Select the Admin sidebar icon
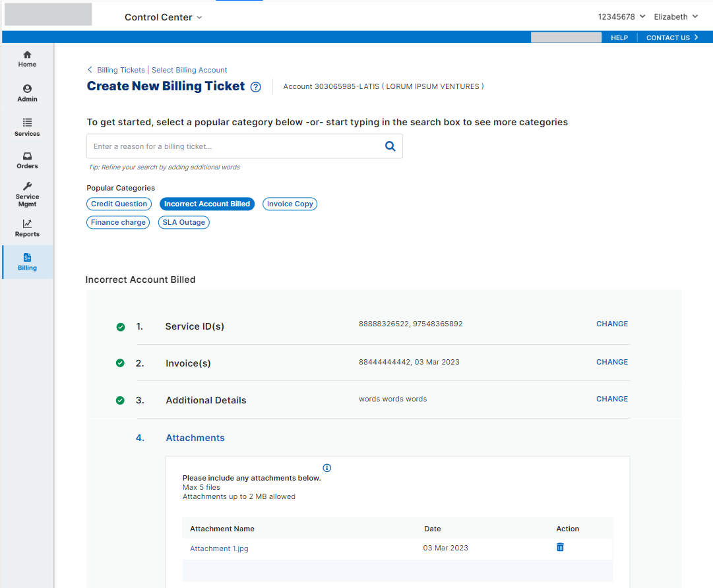Screen dimensions: 713x588 click(x=27, y=93)
